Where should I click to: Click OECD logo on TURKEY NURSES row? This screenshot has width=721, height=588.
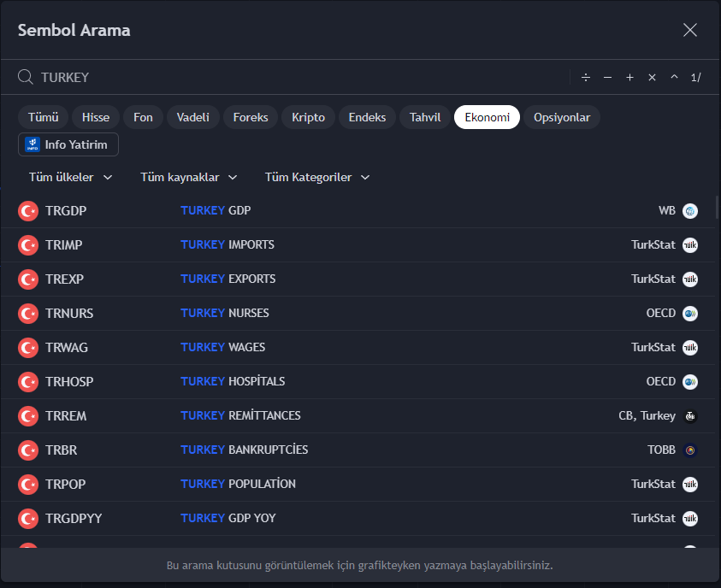[x=689, y=314]
